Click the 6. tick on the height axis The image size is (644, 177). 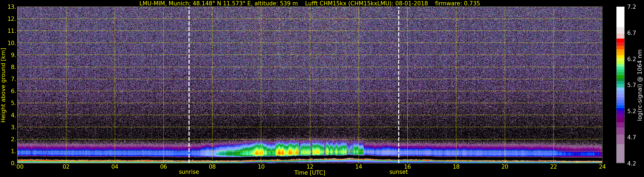click(13, 91)
